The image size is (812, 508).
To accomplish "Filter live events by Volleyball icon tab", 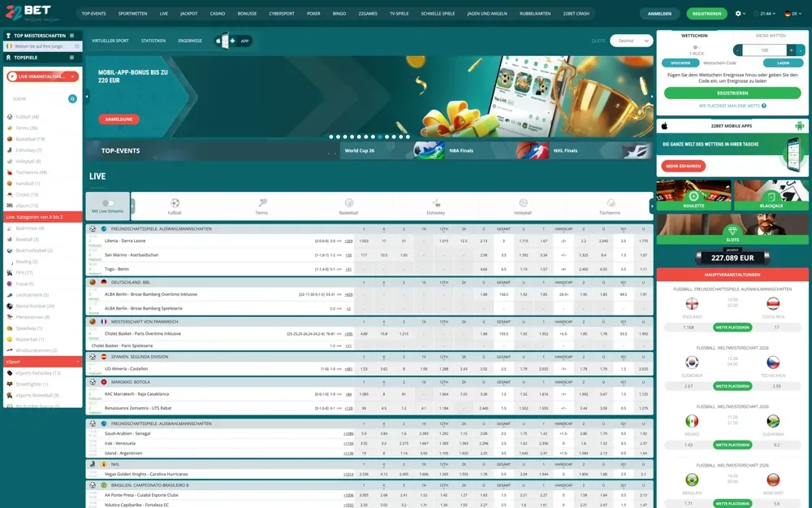I will (x=522, y=206).
